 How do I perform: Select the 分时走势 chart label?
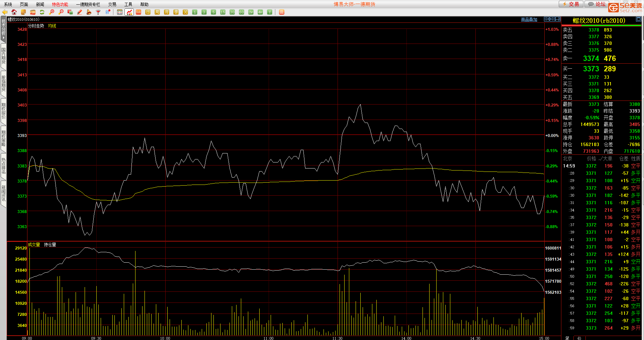36,26
